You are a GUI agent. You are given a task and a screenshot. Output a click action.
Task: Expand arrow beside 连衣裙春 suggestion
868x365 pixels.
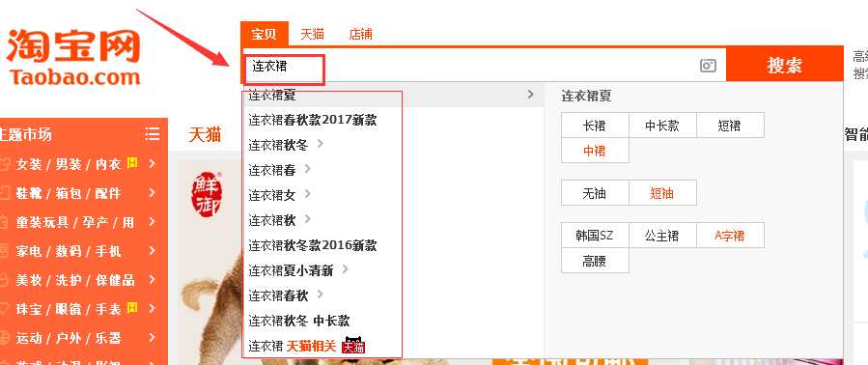tap(308, 169)
